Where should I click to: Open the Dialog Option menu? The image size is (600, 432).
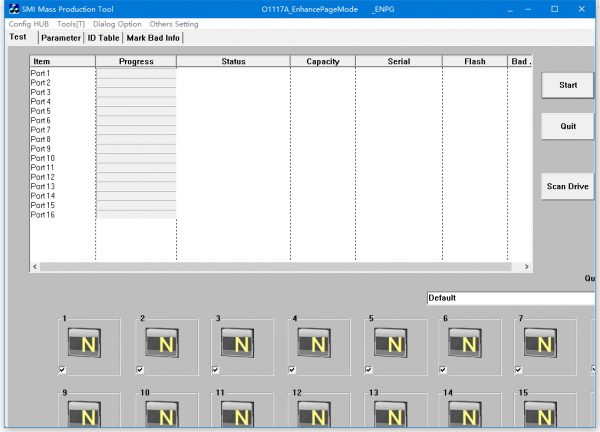point(117,23)
